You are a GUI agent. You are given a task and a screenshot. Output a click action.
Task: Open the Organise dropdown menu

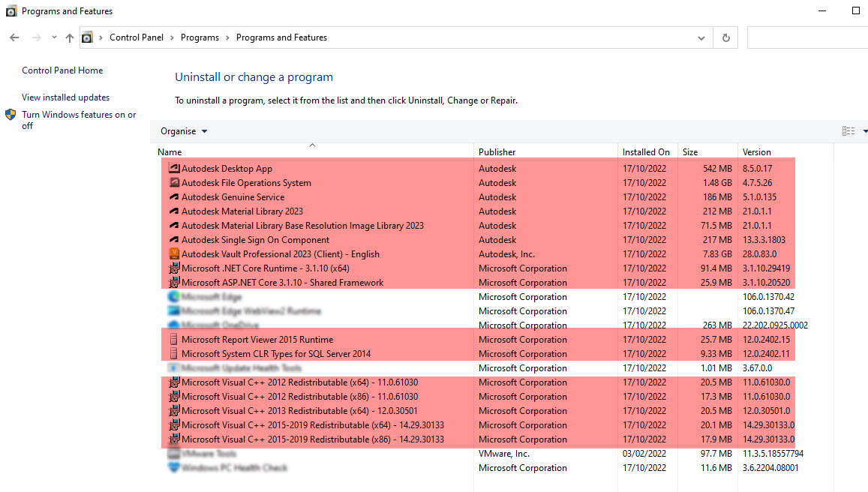click(x=184, y=131)
